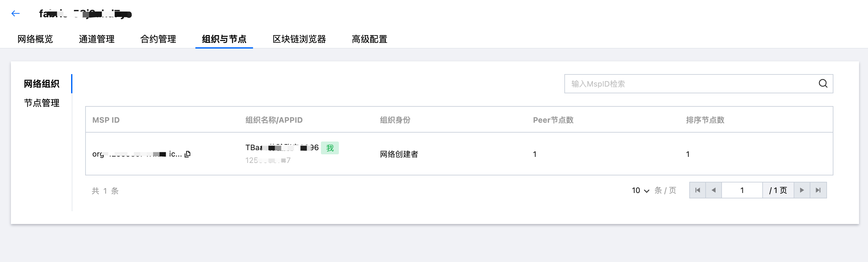Image resolution: width=868 pixels, height=262 pixels.
Task: Switch to 高级配置 tab
Action: 369,39
